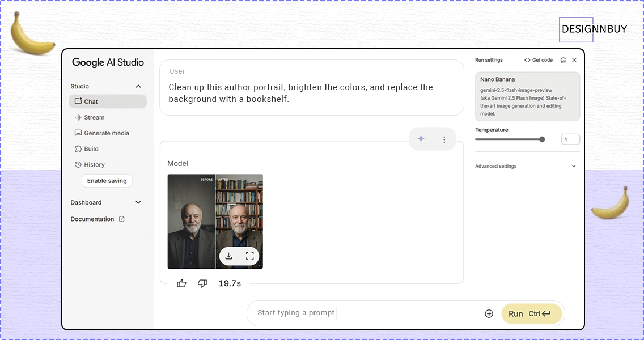Click the Google AI Studio logo
This screenshot has height=340, width=644.
click(x=108, y=62)
